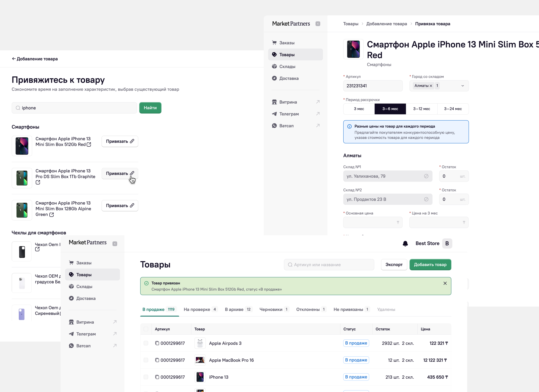Image resolution: width=539 pixels, height=392 pixels.
Task: Check the Apple Airpods 3 row checkbox
Action: click(146, 343)
